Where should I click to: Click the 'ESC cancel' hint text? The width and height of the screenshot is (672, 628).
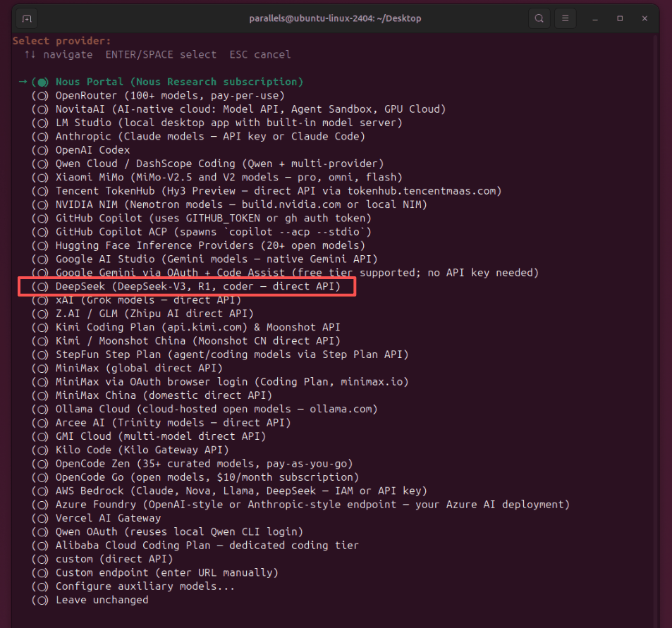point(259,55)
